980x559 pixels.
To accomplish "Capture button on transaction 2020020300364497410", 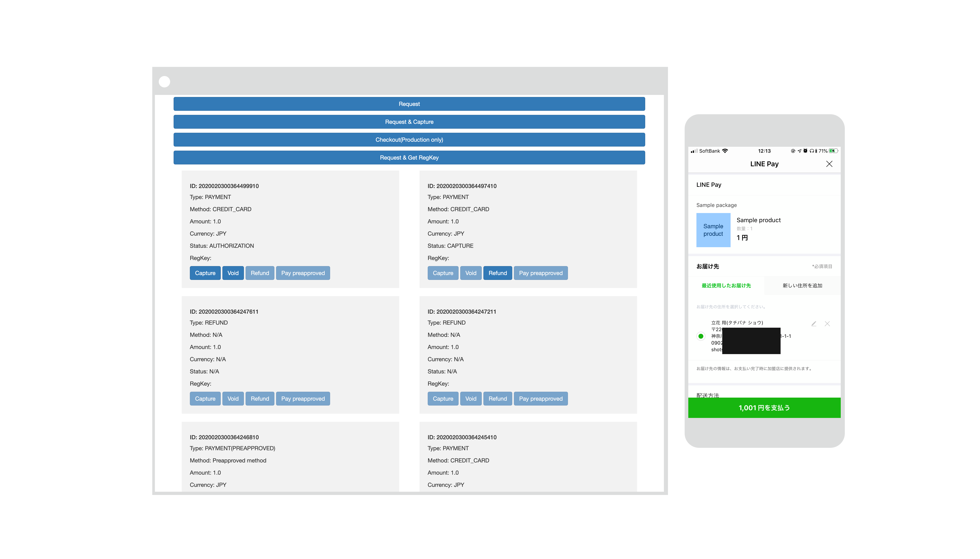I will tap(443, 273).
